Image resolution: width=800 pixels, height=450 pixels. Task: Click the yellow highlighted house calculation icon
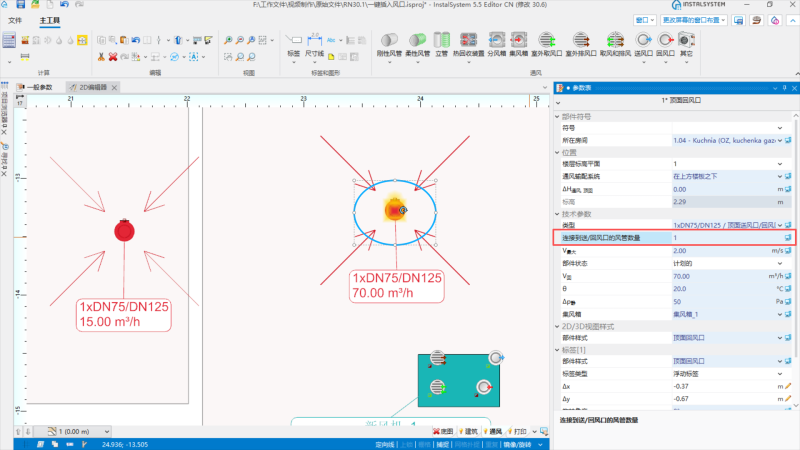pyautogui.click(x=82, y=40)
